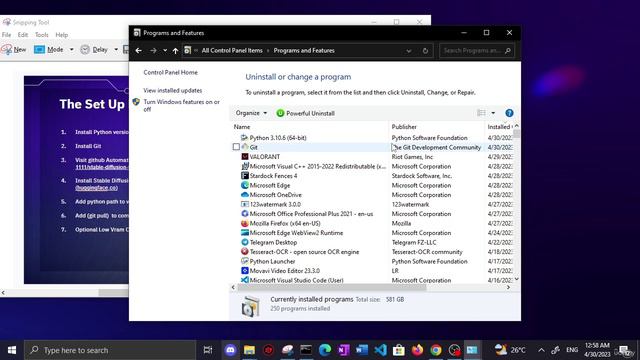The width and height of the screenshot is (640, 360).
Task: Open the Windows Start menu
Action: click(12, 350)
